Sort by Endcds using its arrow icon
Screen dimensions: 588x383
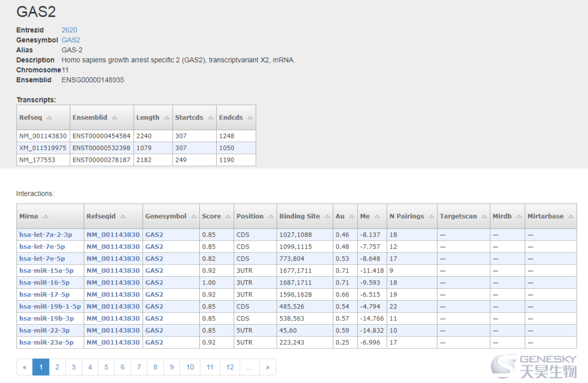coord(250,118)
